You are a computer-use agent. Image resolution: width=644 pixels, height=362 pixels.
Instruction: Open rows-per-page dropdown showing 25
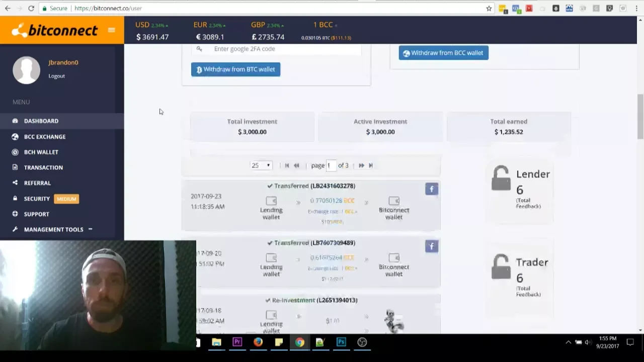[x=261, y=165]
